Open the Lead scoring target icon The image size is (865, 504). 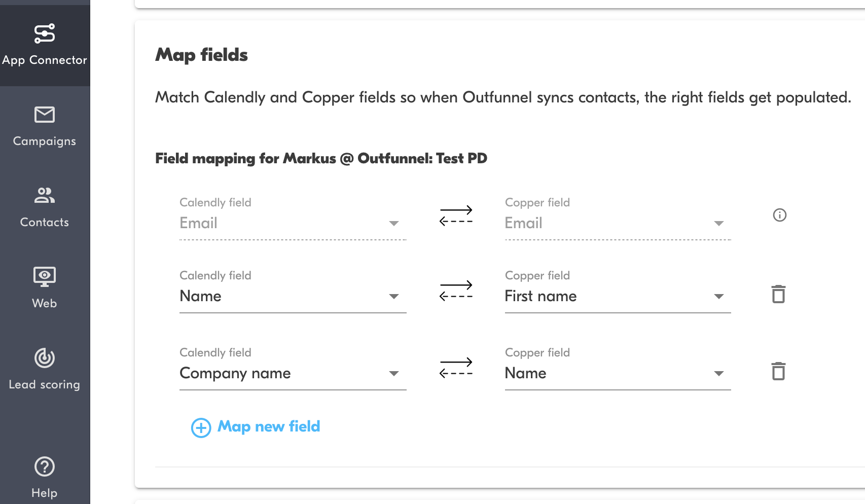click(x=45, y=358)
